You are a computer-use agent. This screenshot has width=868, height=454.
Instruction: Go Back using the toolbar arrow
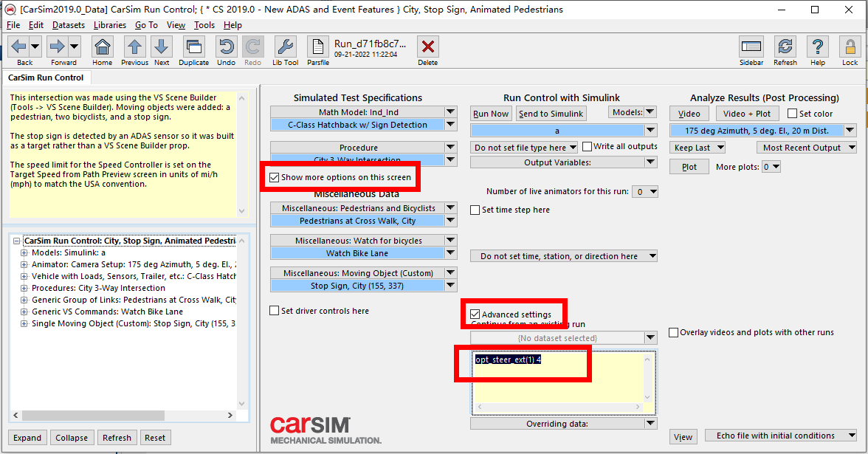[18, 47]
